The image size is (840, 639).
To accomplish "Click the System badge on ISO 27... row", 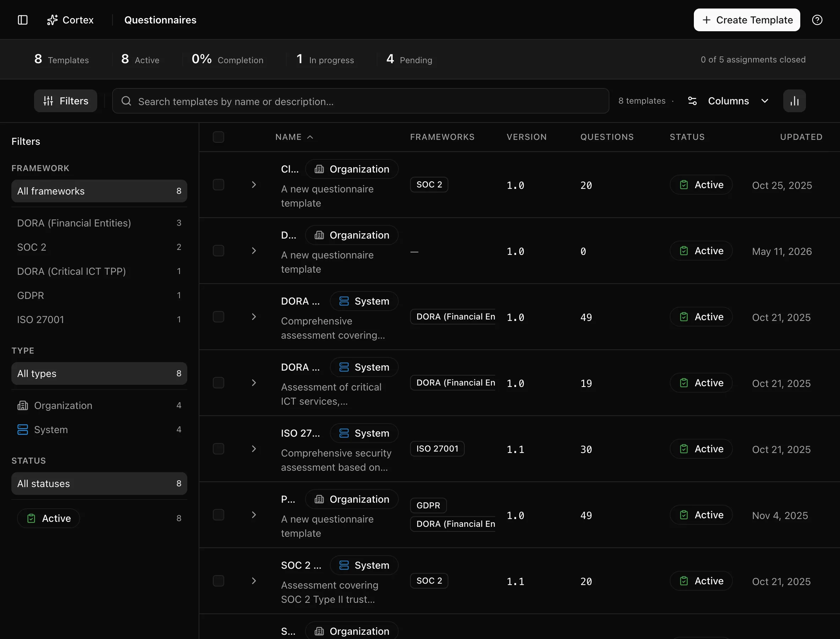I will point(364,433).
